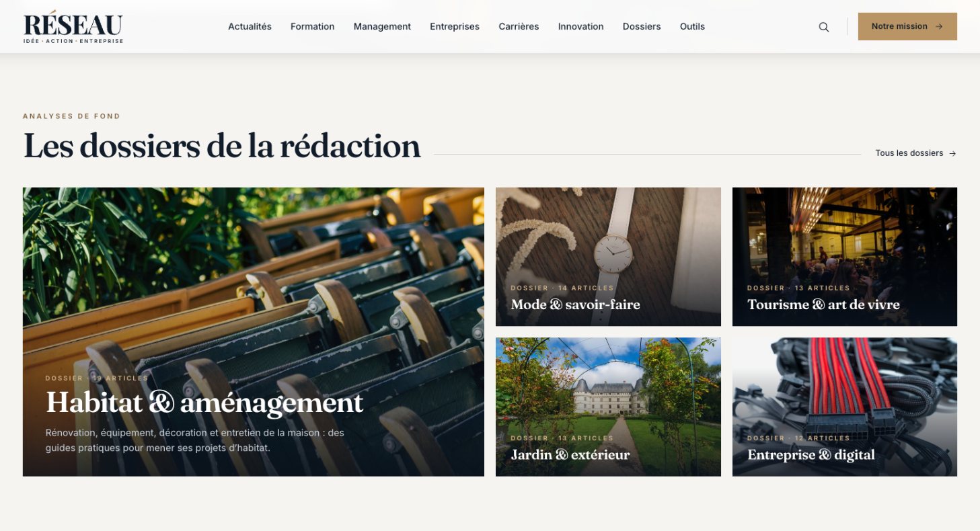Click the Les dossiers de la rédaction heading
This screenshot has width=980, height=531.
(x=222, y=146)
